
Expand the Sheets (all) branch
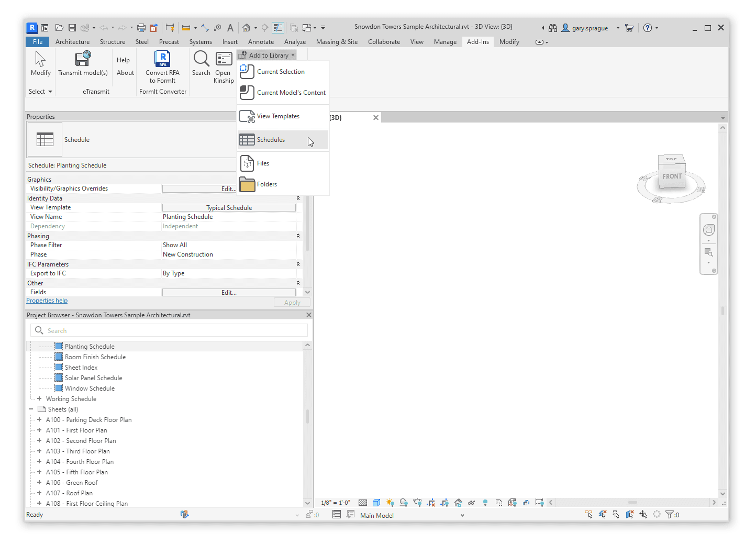pos(30,409)
